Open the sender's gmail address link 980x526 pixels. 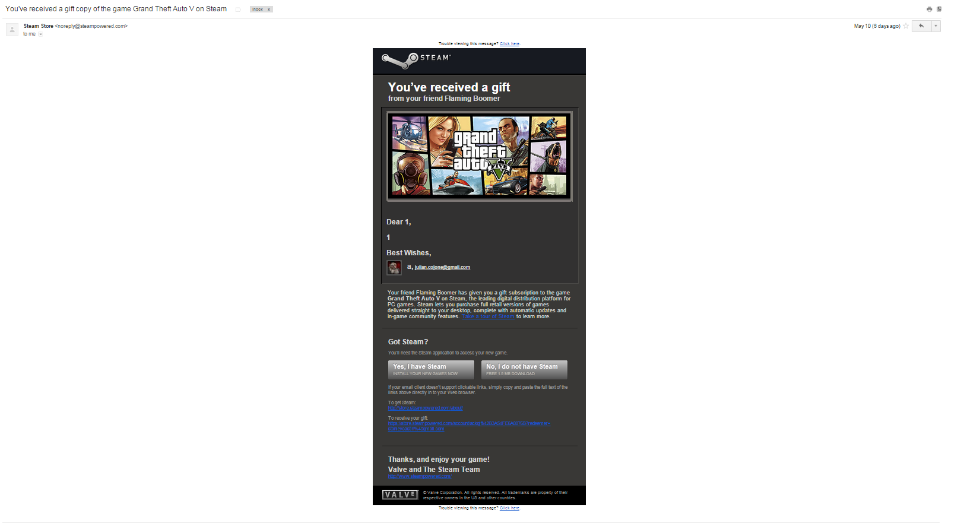tap(442, 267)
